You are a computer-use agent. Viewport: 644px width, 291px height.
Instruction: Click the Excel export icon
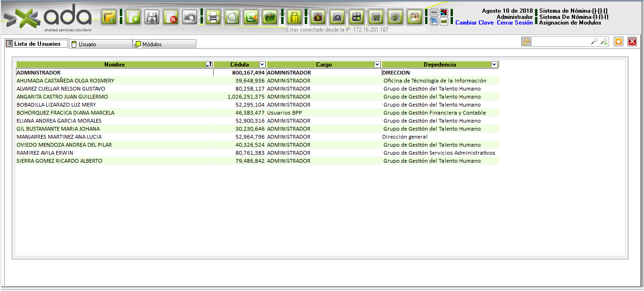(251, 17)
